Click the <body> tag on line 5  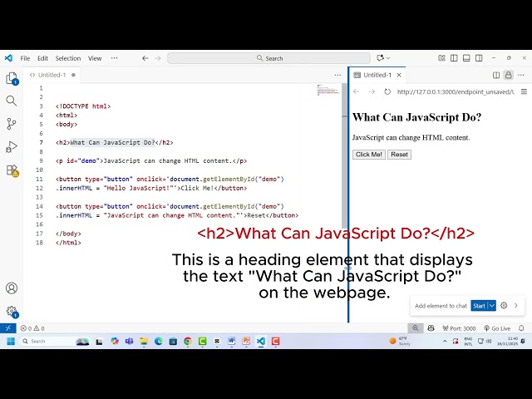pos(66,124)
